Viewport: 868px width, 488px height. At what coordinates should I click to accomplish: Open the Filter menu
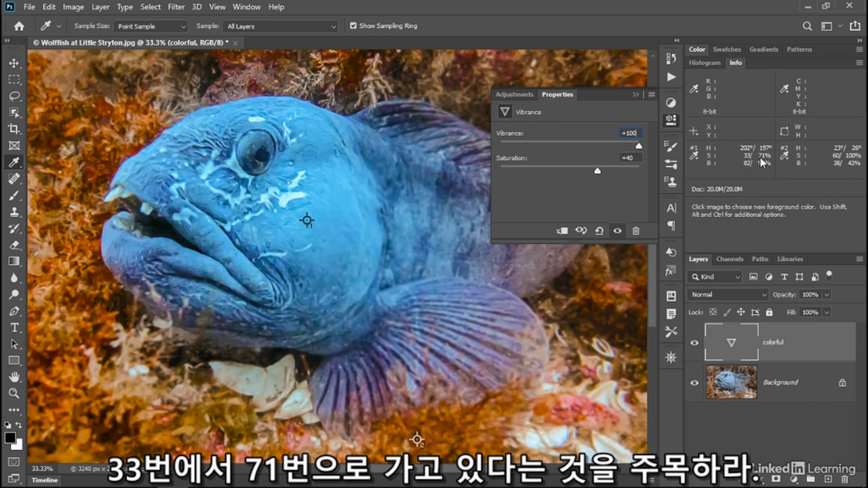[x=176, y=7]
